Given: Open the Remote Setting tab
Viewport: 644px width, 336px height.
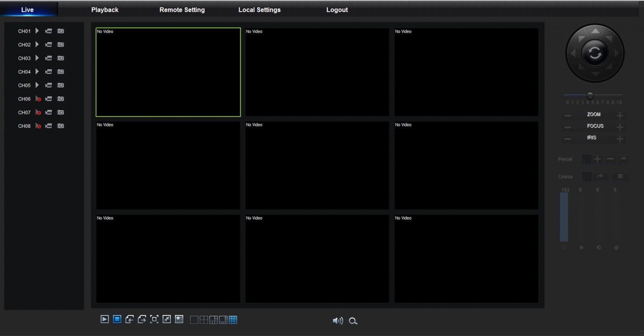Looking at the screenshot, I should 182,10.
